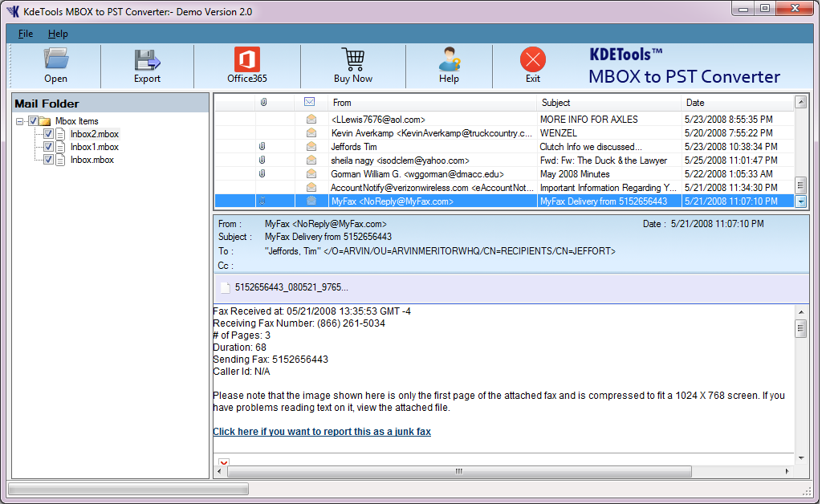Click envelope icon of MyFax email row
This screenshot has width=822, height=504.
311,201
